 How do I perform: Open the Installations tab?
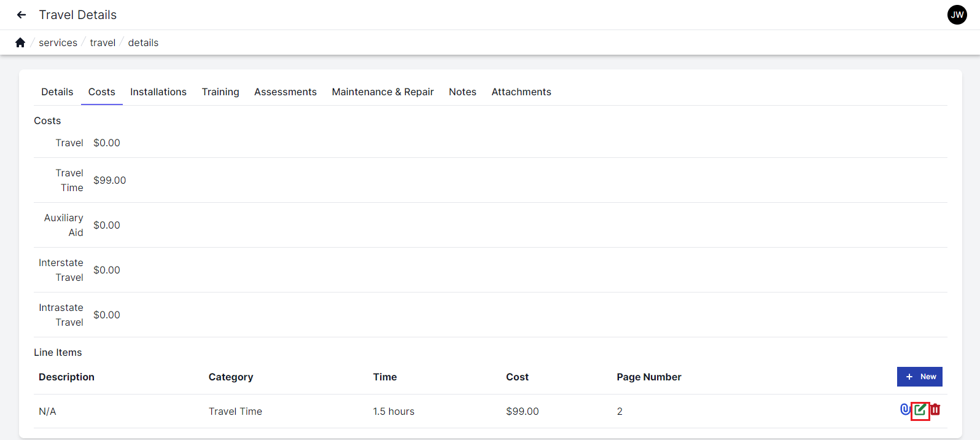pos(158,92)
